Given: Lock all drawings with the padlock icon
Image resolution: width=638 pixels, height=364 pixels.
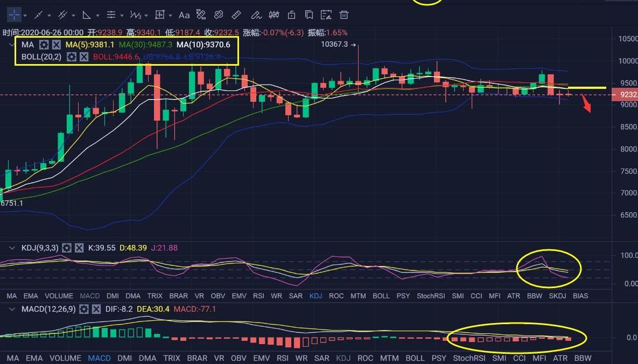Looking at the screenshot, I should pyautogui.click(x=291, y=15).
